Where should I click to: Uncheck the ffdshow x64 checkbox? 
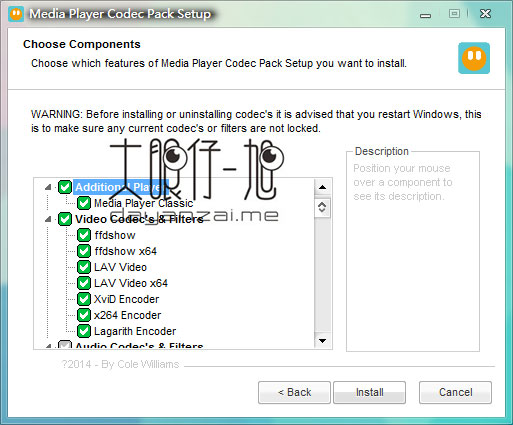point(84,251)
